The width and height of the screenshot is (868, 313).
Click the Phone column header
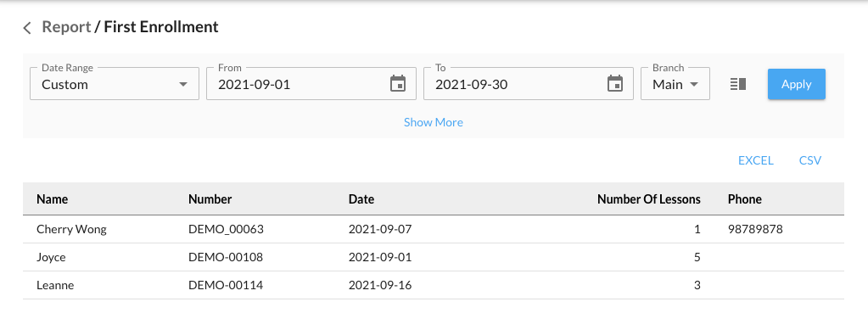pyautogui.click(x=745, y=199)
